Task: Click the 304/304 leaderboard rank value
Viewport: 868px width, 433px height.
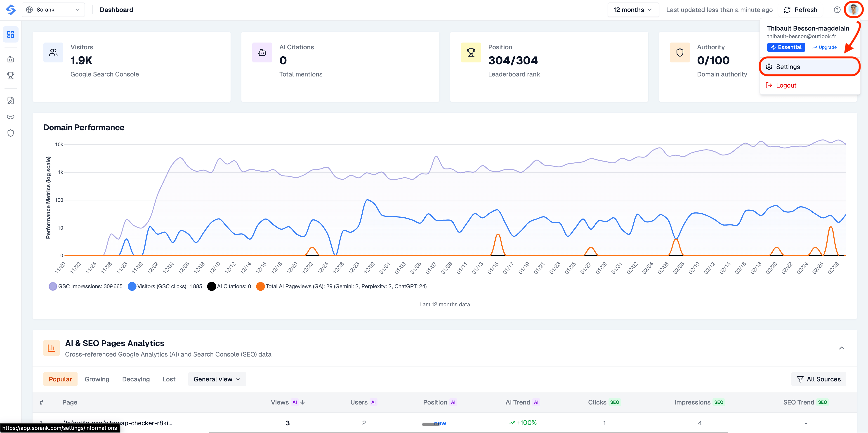Action: tap(513, 60)
